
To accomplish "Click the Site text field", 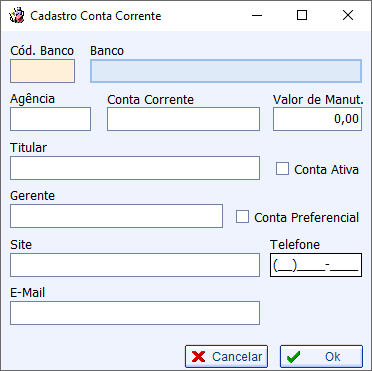I will [135, 265].
